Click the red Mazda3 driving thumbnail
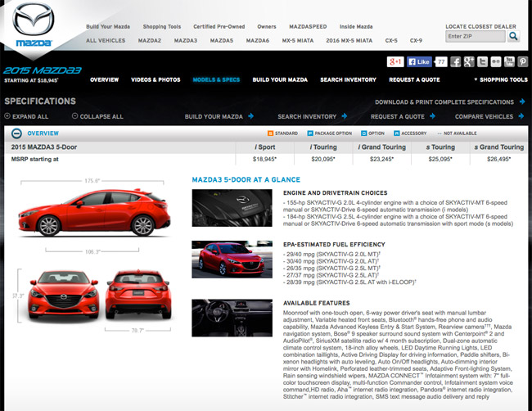 tap(232, 260)
